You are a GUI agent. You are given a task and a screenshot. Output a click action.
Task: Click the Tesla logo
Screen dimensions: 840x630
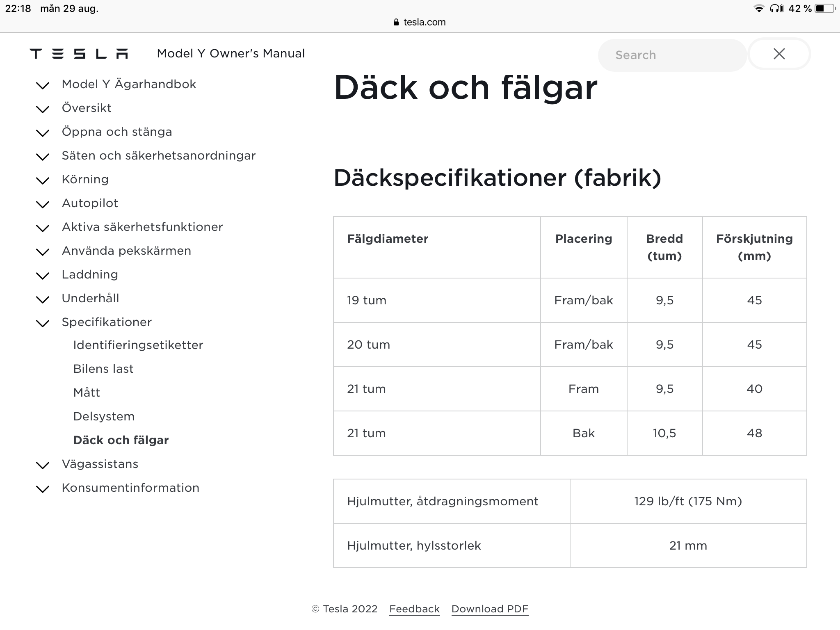pyautogui.click(x=79, y=54)
